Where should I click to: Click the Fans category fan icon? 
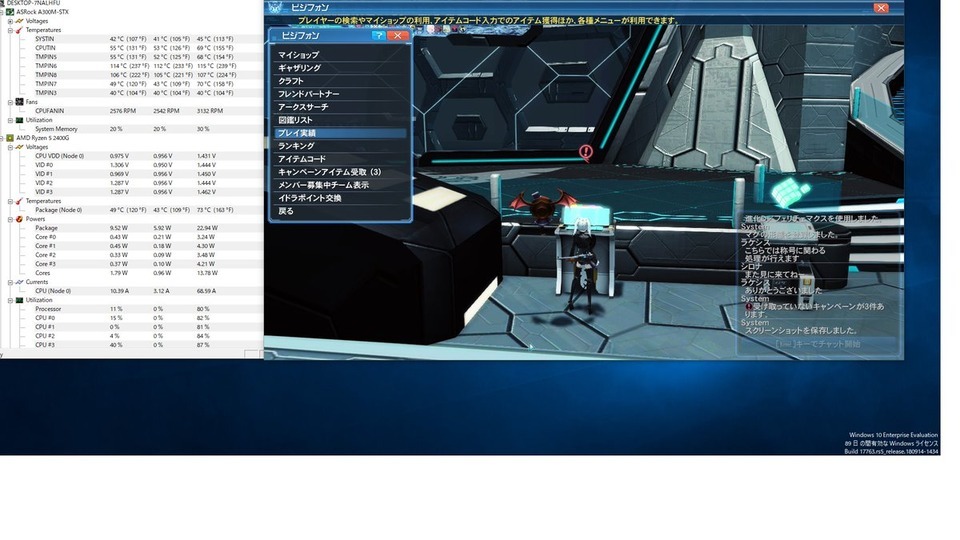click(19, 102)
